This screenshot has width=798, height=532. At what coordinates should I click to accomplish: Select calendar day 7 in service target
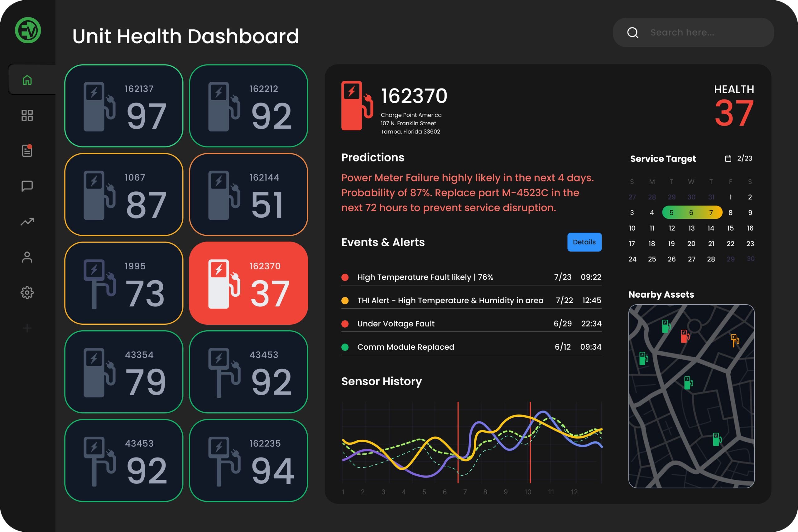711,212
